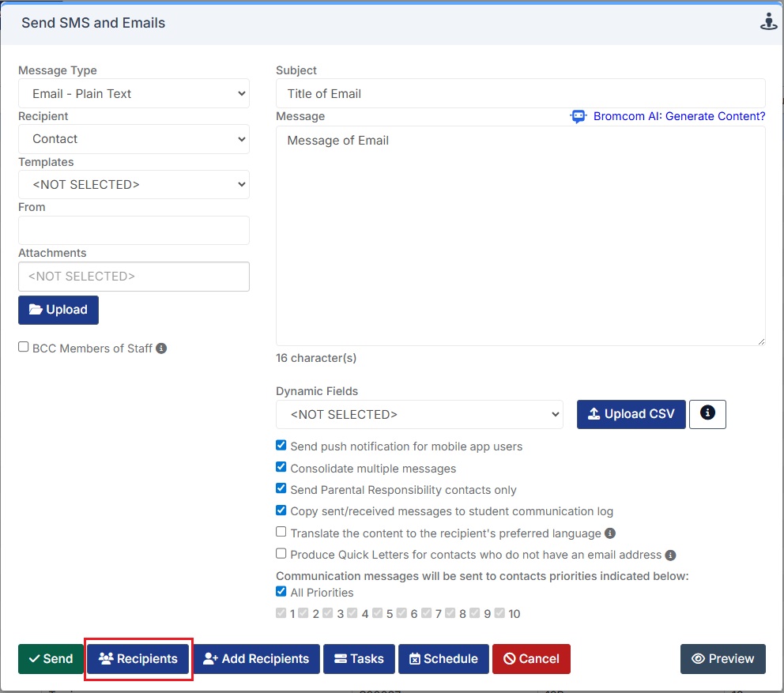Click the info button next to Upload CSV
This screenshot has width=784, height=693.
[707, 414]
